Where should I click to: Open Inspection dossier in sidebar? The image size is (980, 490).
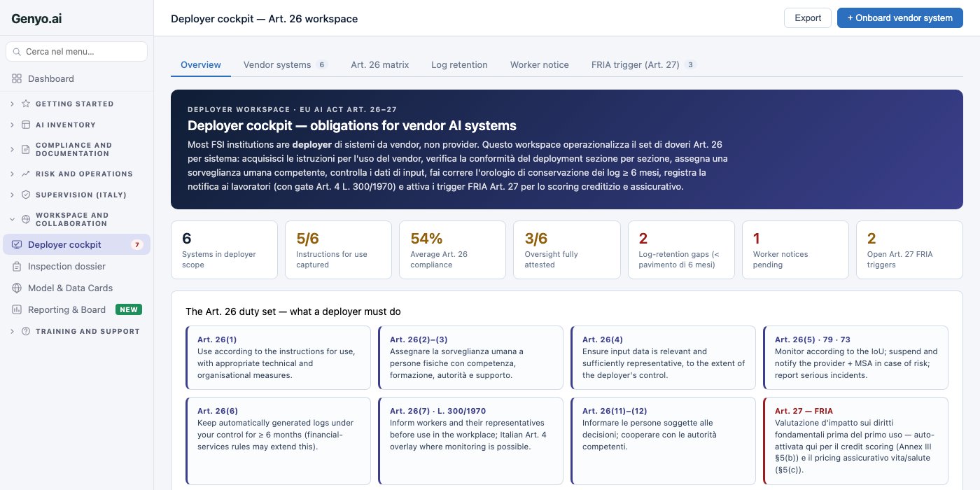76,266
